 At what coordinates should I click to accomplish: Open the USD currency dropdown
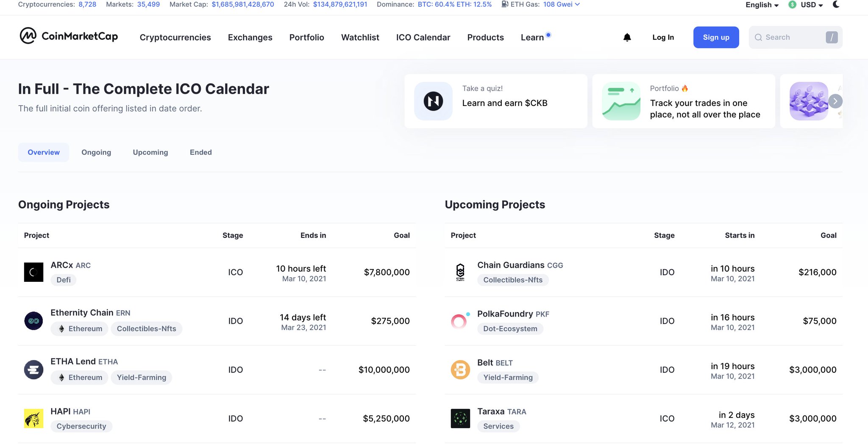[812, 5]
